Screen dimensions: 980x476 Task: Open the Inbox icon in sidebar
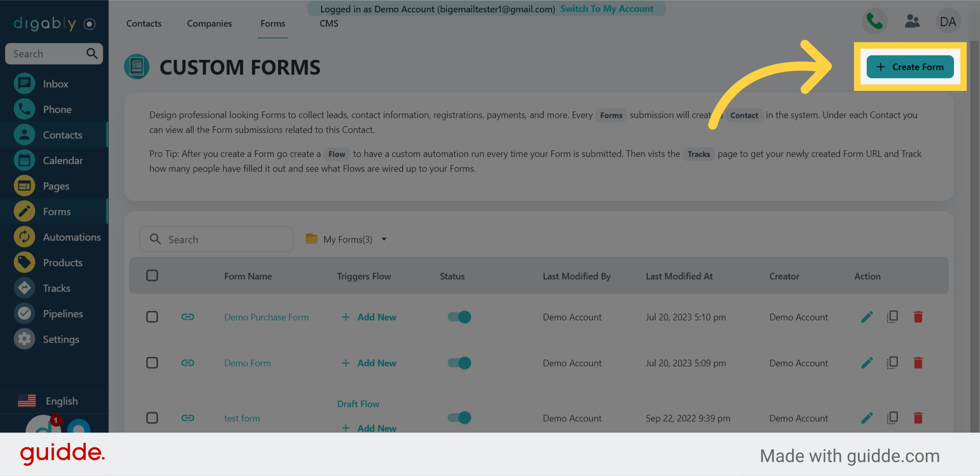coord(24,84)
